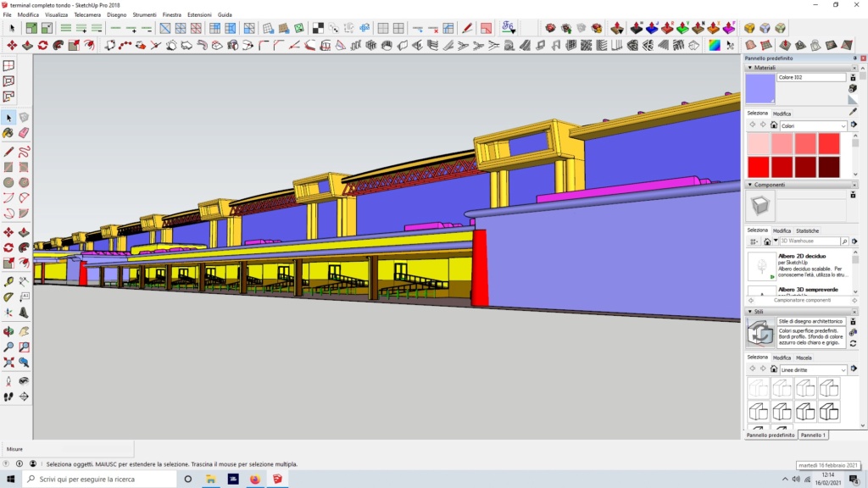868x488 pixels.
Task: Click the architectural style thumbnail
Action: (760, 332)
